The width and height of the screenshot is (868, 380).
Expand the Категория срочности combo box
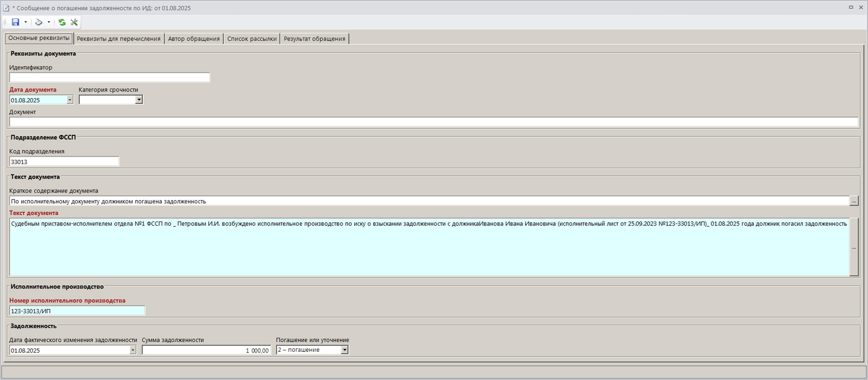pyautogui.click(x=139, y=100)
